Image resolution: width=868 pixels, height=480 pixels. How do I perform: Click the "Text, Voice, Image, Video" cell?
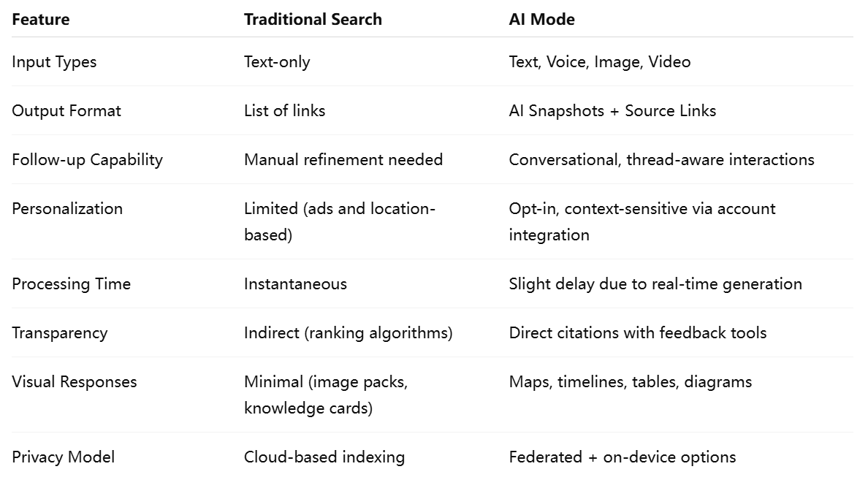click(599, 62)
